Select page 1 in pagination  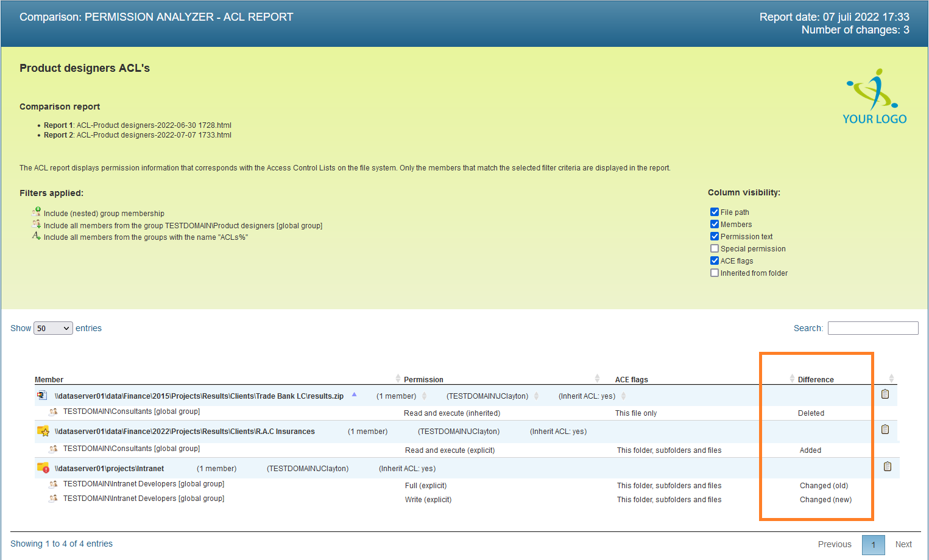[873, 545]
